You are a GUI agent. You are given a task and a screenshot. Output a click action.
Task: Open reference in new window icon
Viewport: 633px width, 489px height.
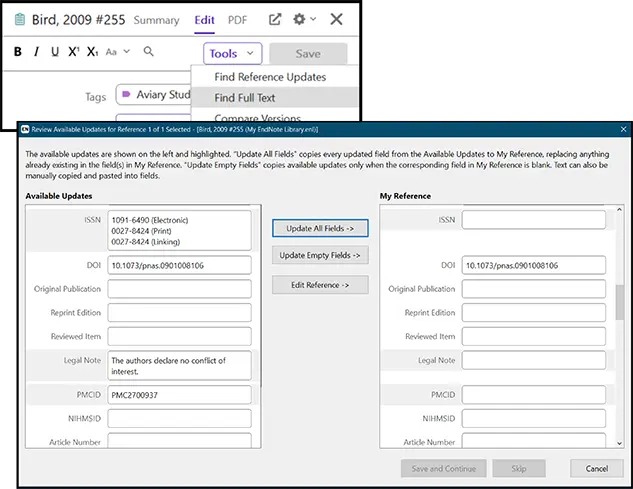coord(276,19)
